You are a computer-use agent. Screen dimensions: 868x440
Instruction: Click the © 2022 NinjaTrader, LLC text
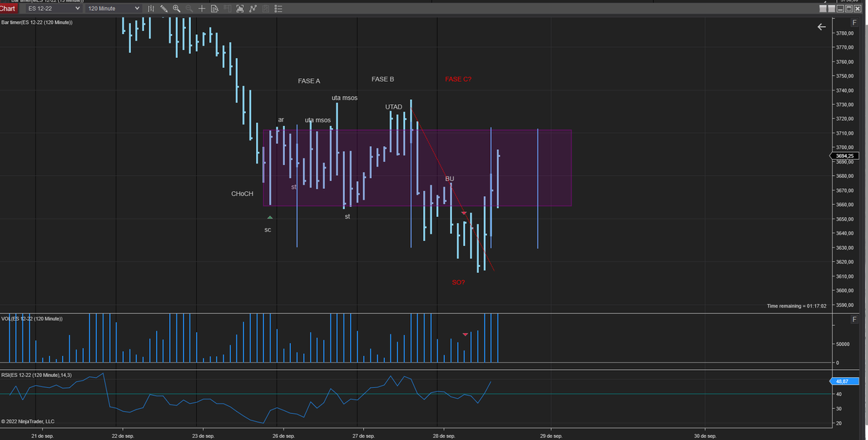tap(28, 421)
